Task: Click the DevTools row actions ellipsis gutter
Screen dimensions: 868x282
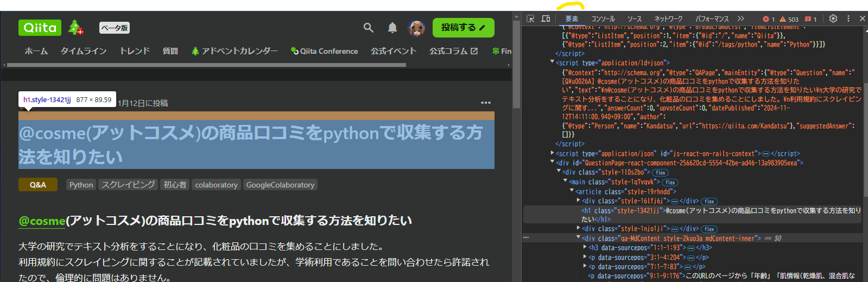Action: [525, 238]
